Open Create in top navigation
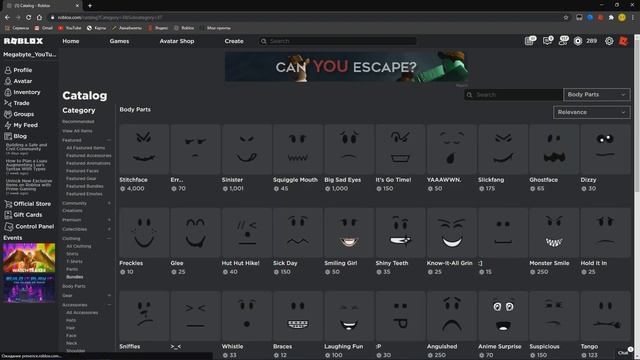The height and width of the screenshot is (360, 640). tap(234, 41)
